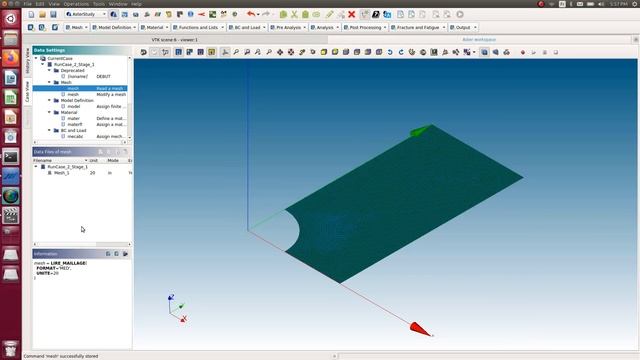Image resolution: width=640 pixels, height=360 pixels.
Task: Click the Save disk icon
Action: pyautogui.click(x=53, y=14)
